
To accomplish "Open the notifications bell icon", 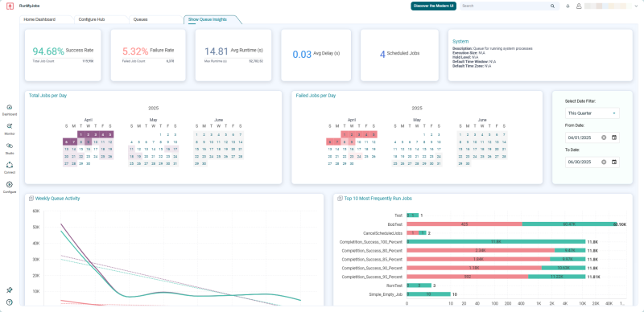I will click(x=568, y=6).
